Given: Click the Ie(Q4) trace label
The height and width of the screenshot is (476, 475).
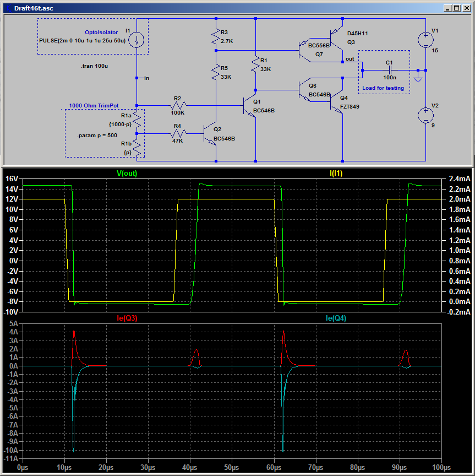Looking at the screenshot, I should (x=336, y=318).
